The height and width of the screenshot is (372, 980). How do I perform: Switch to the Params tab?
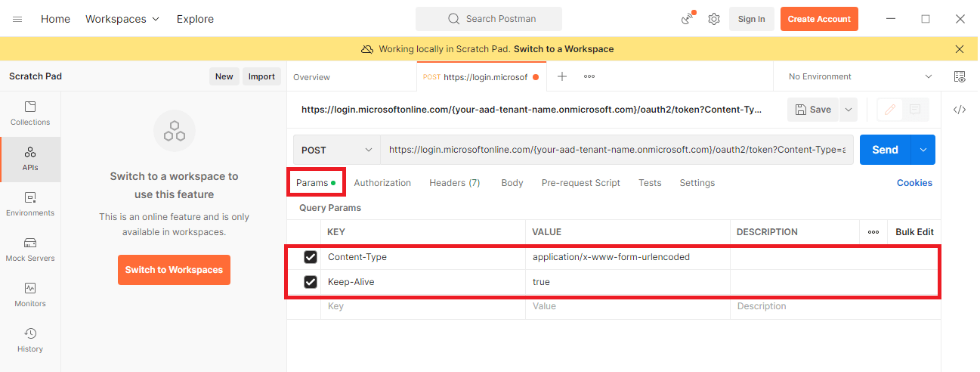316,183
